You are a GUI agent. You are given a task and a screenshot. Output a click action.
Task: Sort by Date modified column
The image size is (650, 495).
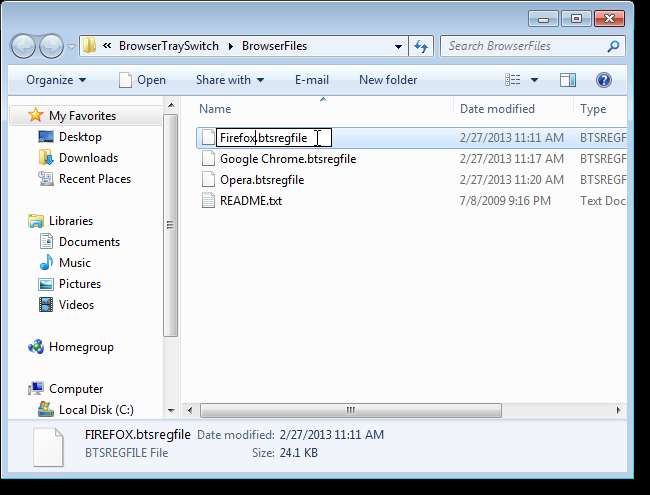pos(497,109)
